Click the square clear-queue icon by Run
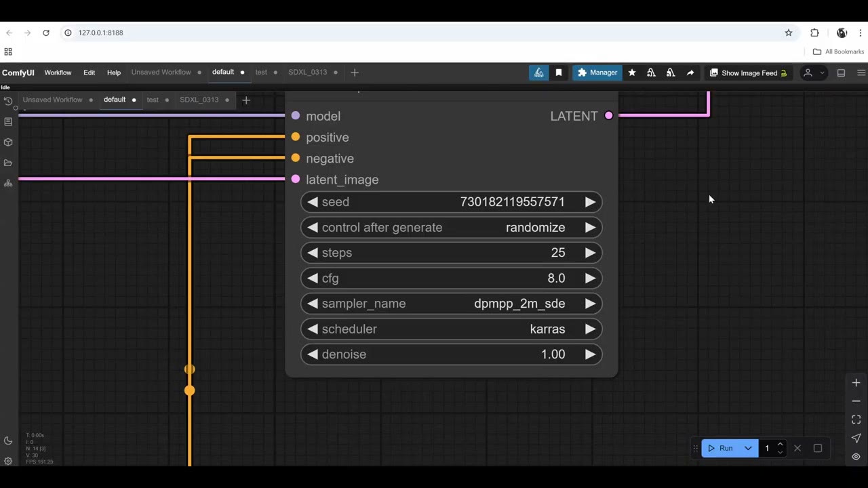This screenshot has width=868, height=488. click(818, 448)
